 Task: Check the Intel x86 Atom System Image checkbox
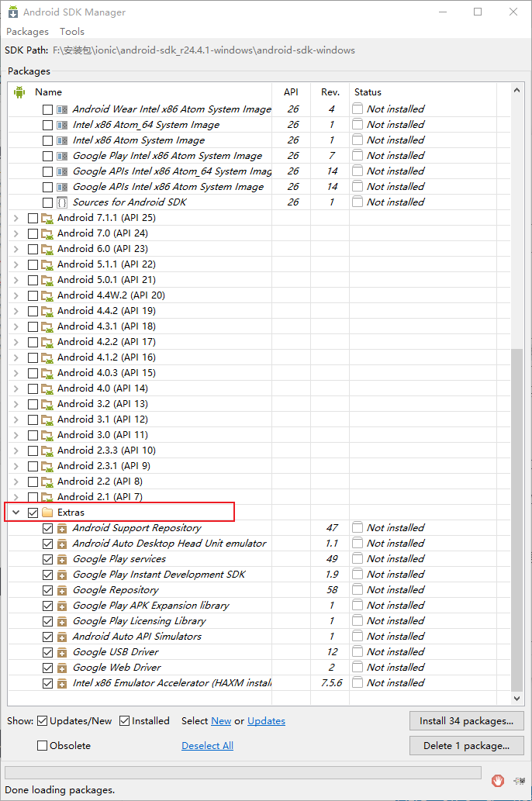pyautogui.click(x=47, y=140)
